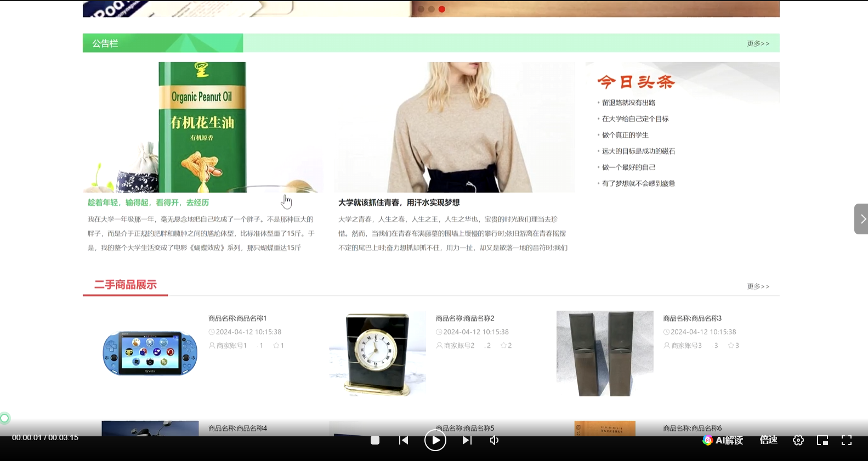The image size is (868, 461).
Task: Open headline 留退路就没有出路
Action: (x=629, y=103)
